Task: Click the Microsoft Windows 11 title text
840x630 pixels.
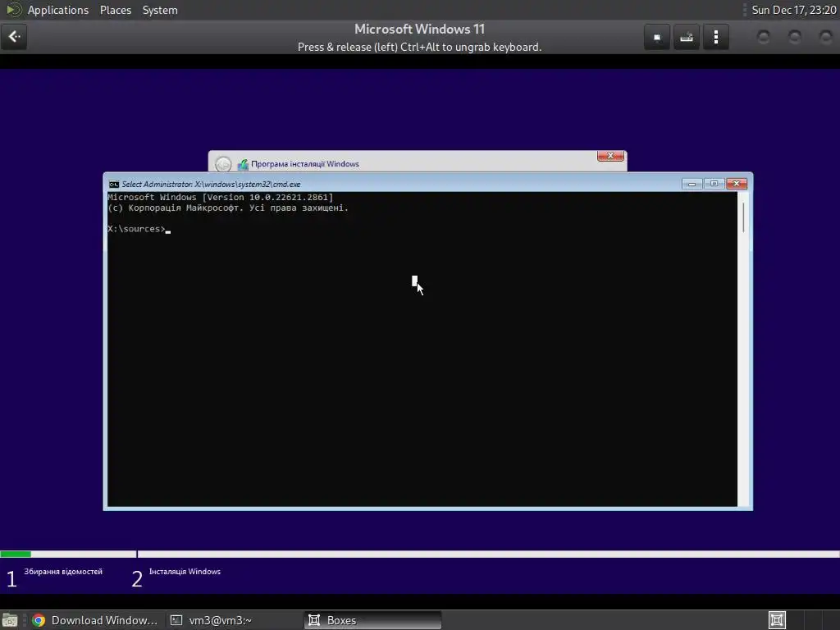Action: [419, 29]
